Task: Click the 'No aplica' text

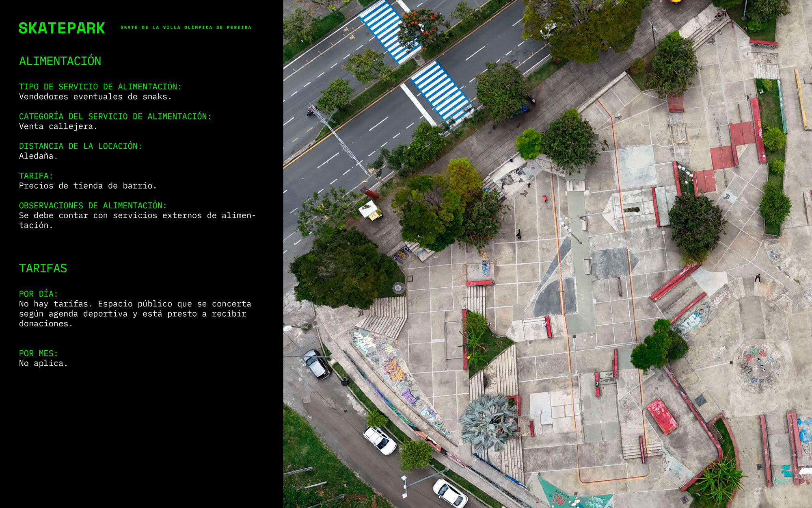Action: (43, 363)
